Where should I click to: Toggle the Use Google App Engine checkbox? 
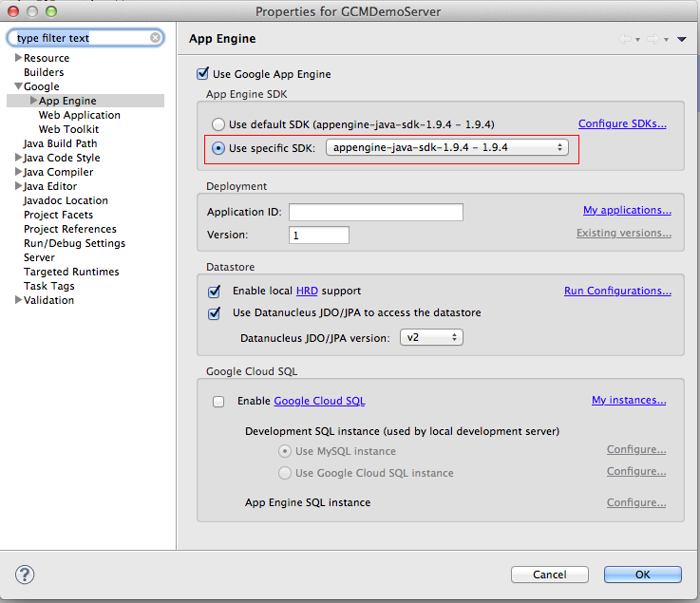202,74
